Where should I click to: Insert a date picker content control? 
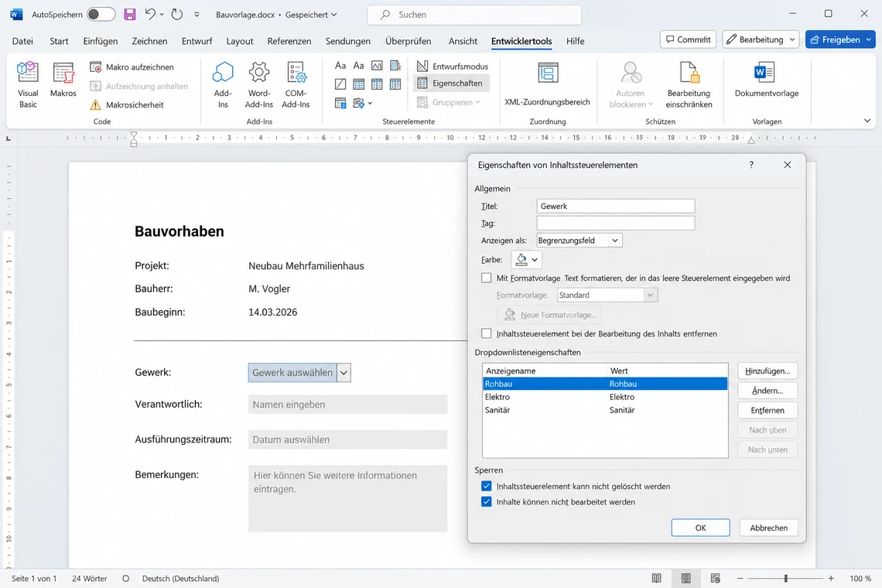395,84
